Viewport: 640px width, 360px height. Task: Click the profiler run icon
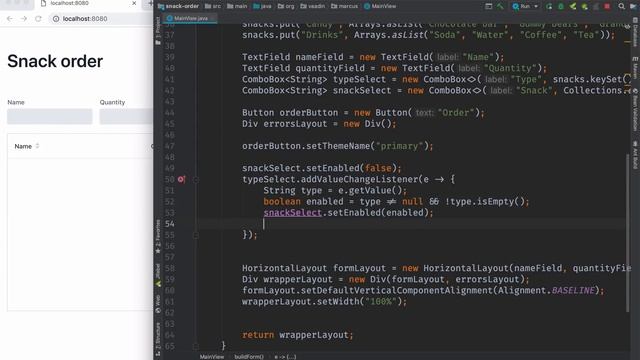pyautogui.click(x=584, y=6)
